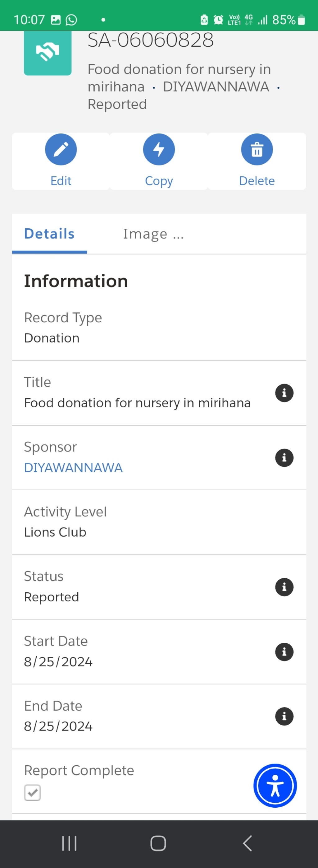Tap the Copy lightning bolt icon
This screenshot has width=318, height=868.
tap(159, 149)
